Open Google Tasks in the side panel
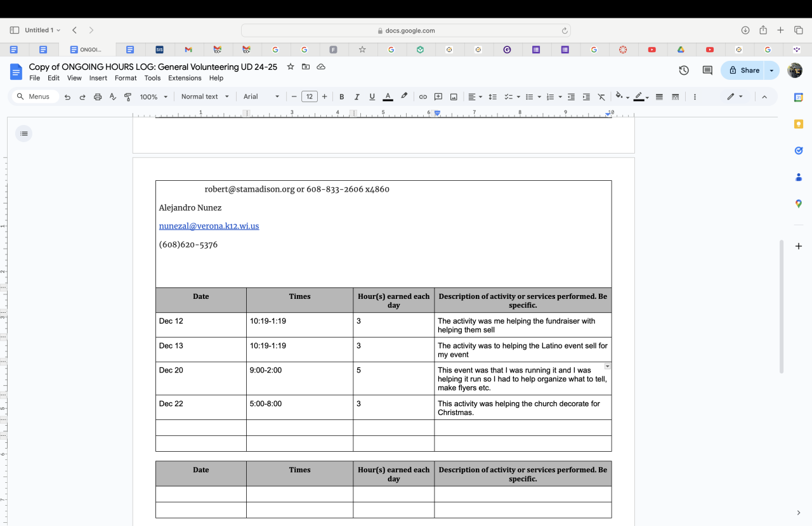 (x=799, y=150)
